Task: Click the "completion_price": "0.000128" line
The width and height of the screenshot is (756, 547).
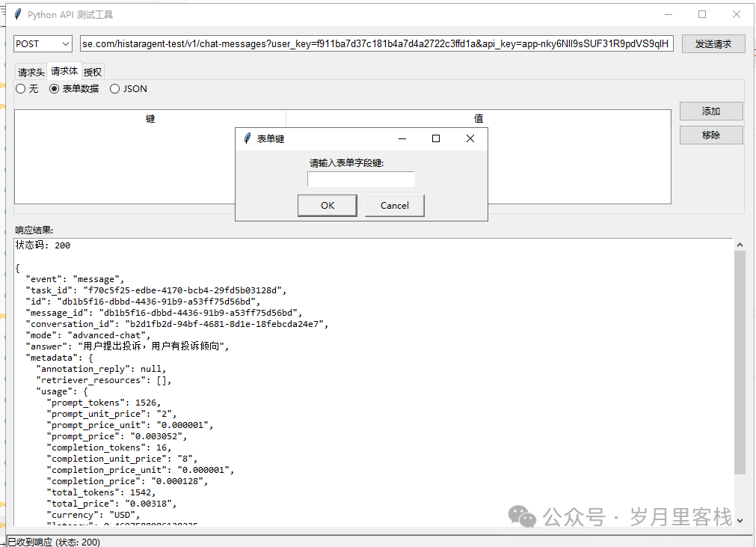Action: [x=127, y=481]
